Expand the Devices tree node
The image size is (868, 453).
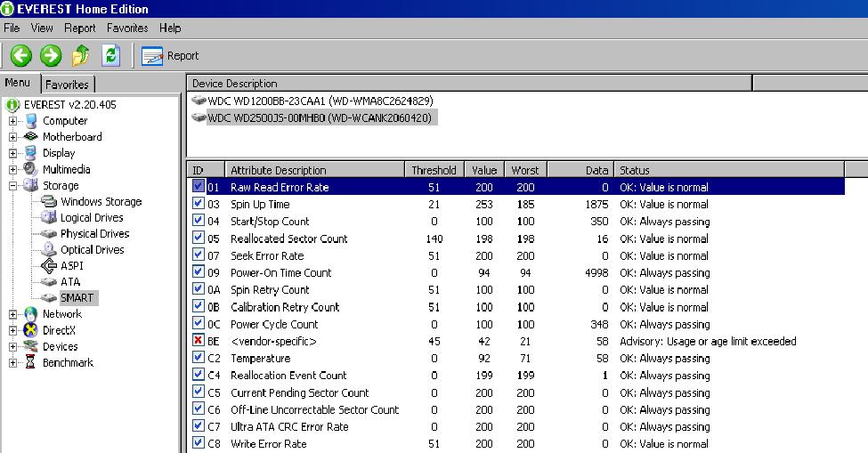pyautogui.click(x=12, y=347)
